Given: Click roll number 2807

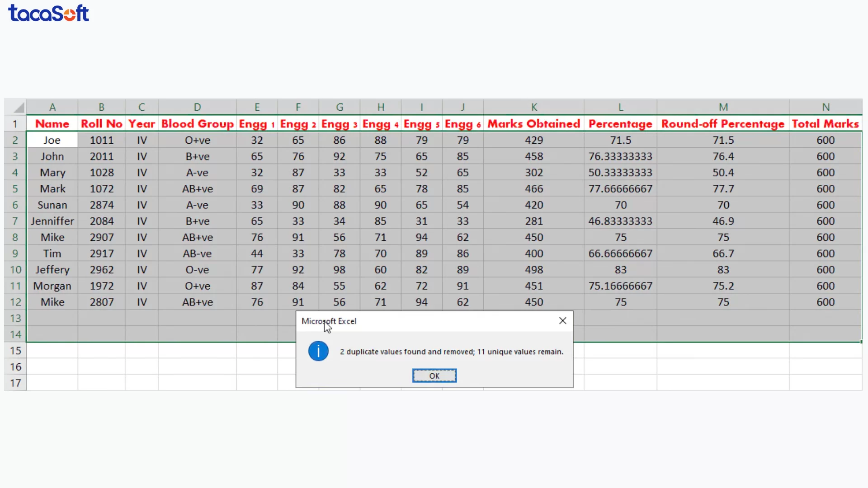Looking at the screenshot, I should pyautogui.click(x=101, y=302).
